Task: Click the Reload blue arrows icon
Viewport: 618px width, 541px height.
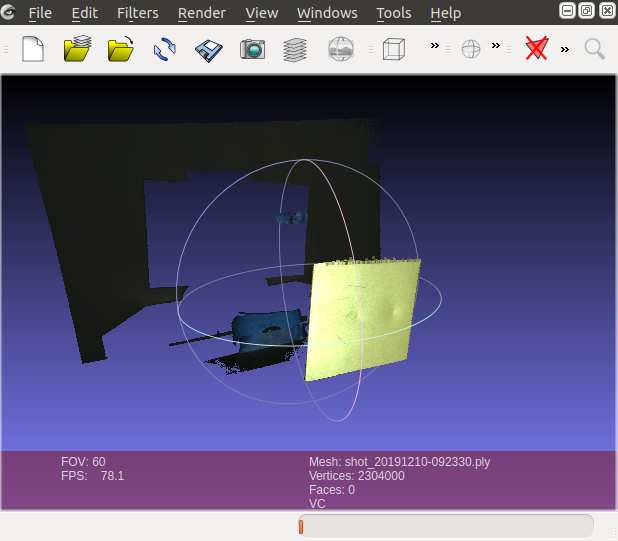Action: tap(165, 49)
